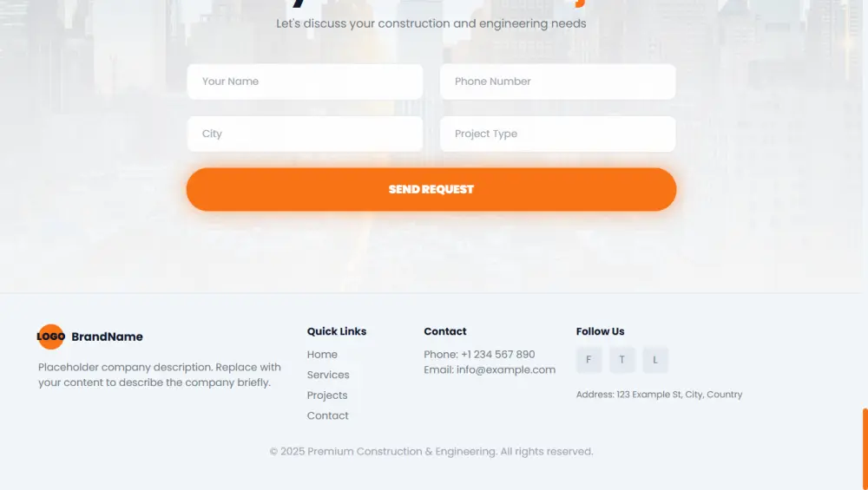Navigate to the Projects quick link
The width and height of the screenshot is (868, 490).
(x=327, y=395)
